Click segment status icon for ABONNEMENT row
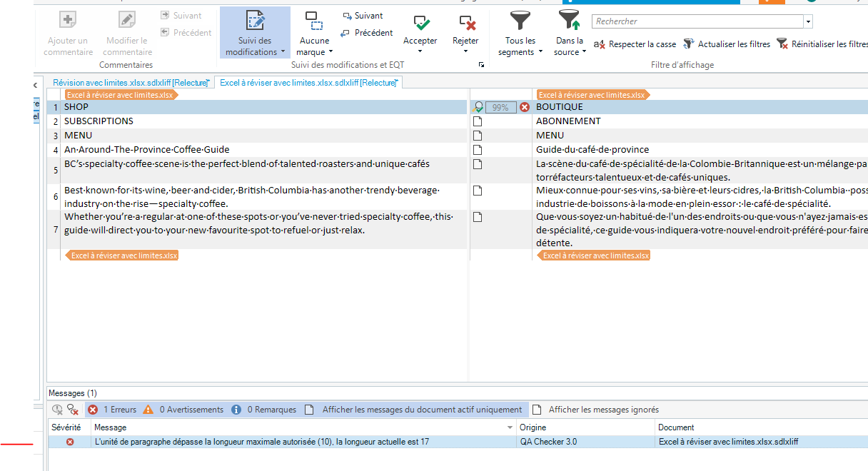Image resolution: width=868 pixels, height=471 pixels. (478, 121)
